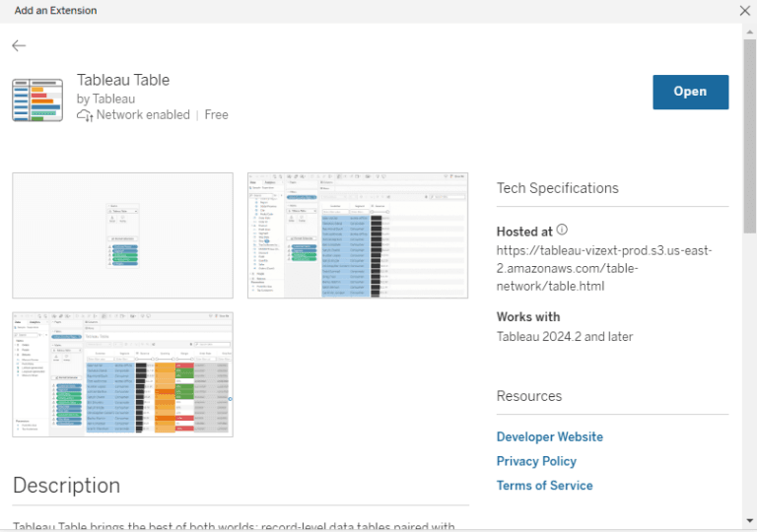757x532 pixels.
Task: Click the scrollbar down arrow
Action: click(x=749, y=520)
